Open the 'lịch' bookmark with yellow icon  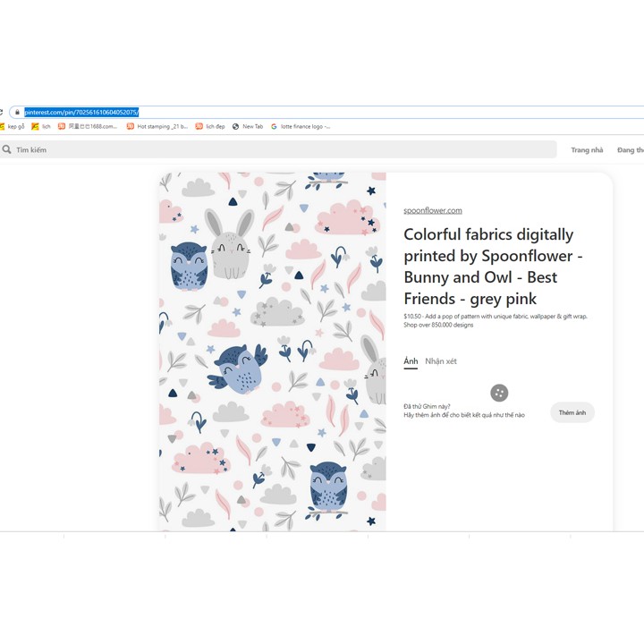tap(41, 126)
